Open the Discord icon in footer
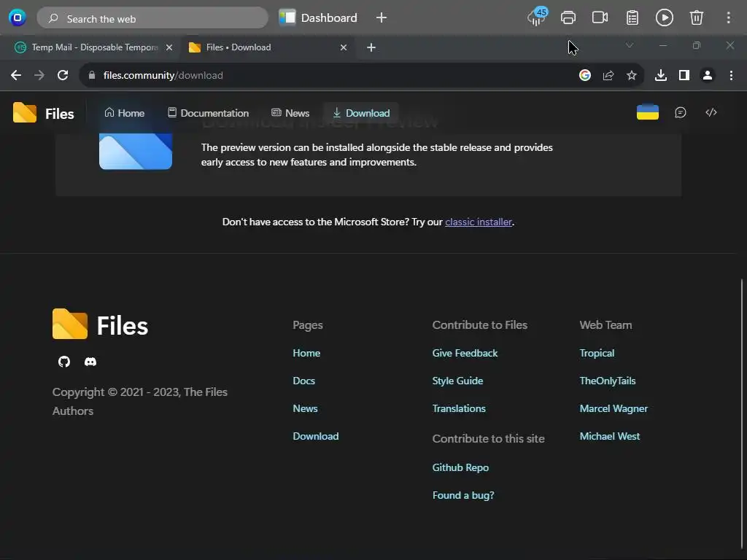Image resolution: width=747 pixels, height=560 pixels. click(90, 362)
